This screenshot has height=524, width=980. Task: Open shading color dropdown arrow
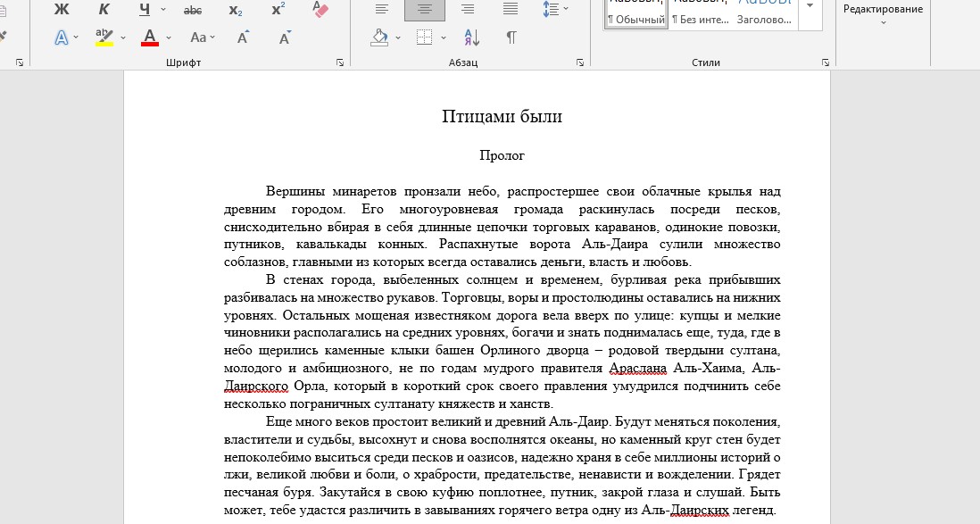(x=398, y=37)
